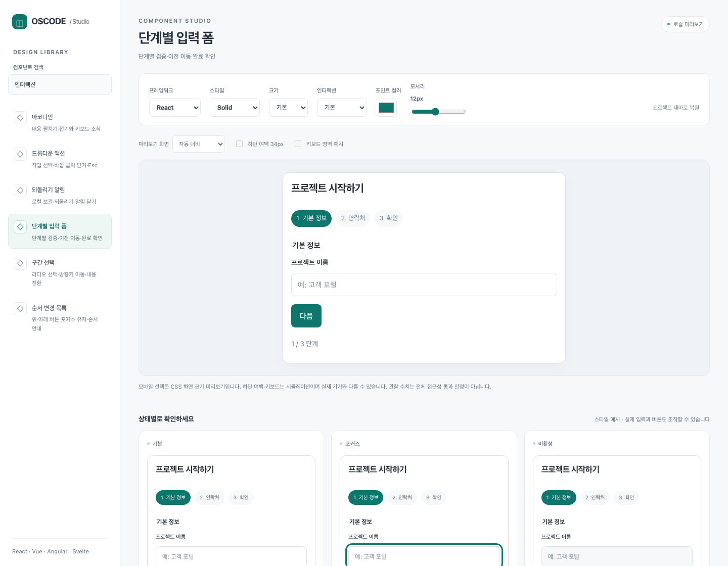
Task: Click the diamond icon beside 아코디언
Action: pyautogui.click(x=20, y=117)
